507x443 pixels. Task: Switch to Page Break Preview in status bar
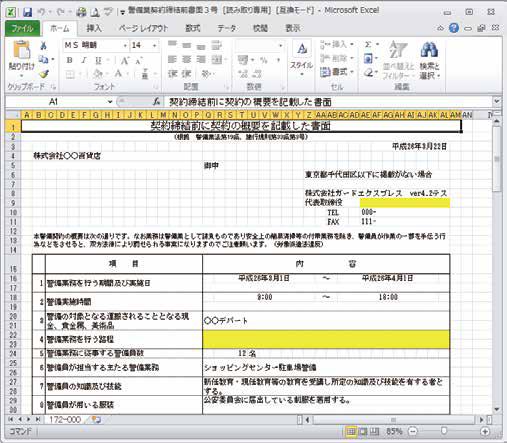pos(374,432)
